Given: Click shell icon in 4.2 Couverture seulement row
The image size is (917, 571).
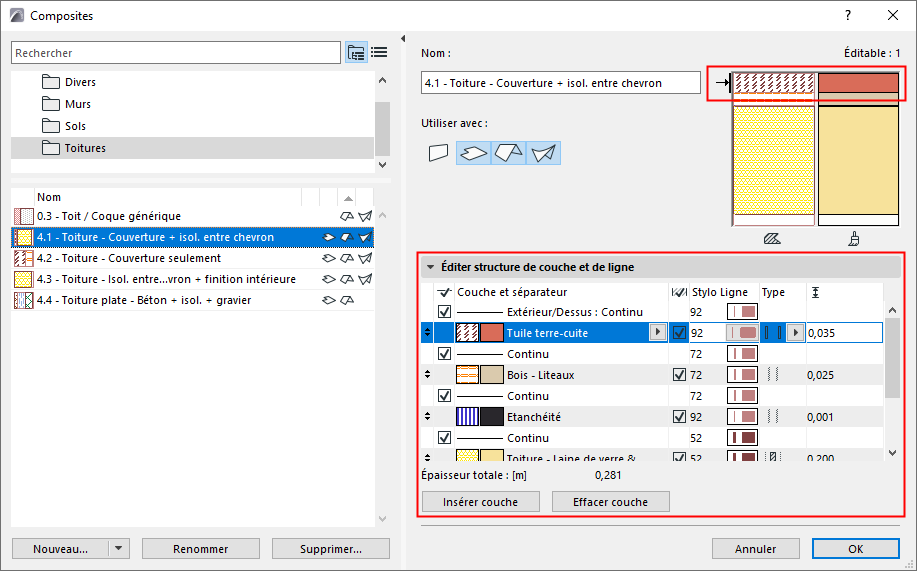Looking at the screenshot, I should tap(365, 258).
